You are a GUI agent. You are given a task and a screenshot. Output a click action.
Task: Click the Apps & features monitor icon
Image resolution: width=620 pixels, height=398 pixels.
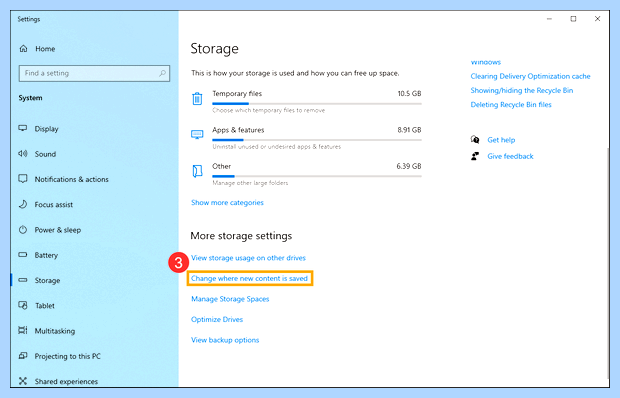(x=197, y=135)
